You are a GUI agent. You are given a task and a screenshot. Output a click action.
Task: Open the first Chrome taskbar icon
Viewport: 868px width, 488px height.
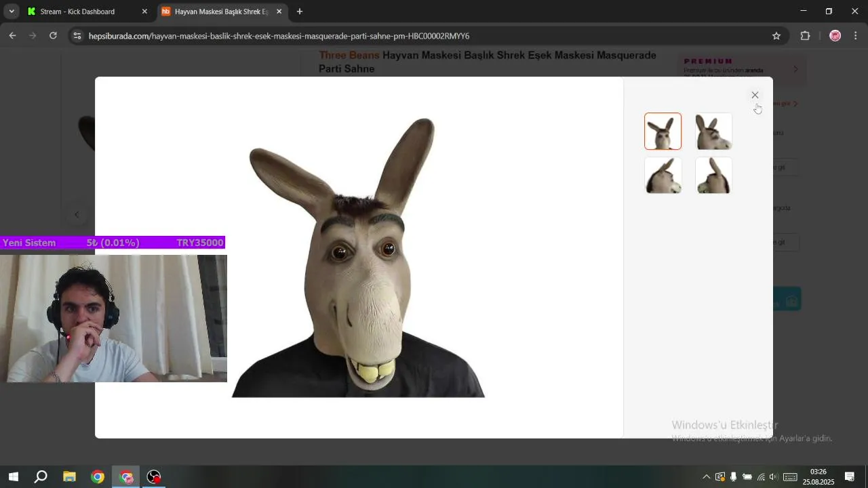coord(98,477)
